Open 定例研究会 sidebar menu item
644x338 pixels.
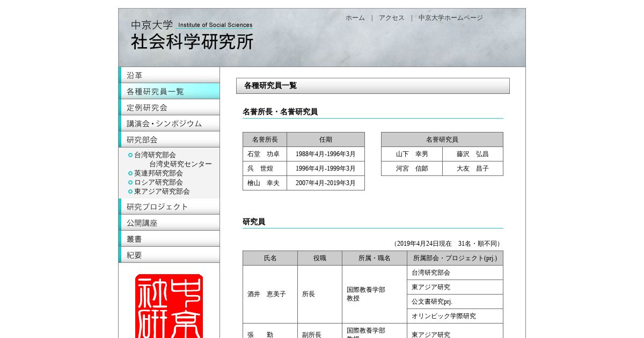click(x=169, y=107)
